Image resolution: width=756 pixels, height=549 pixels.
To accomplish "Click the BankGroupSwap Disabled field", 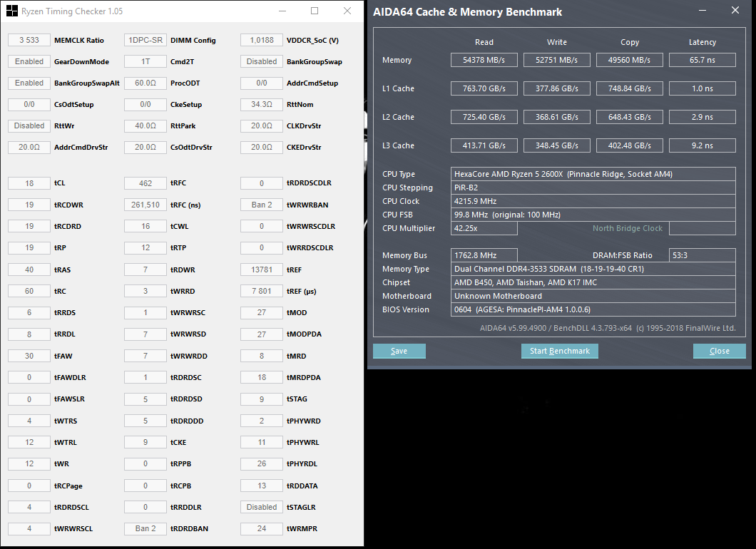I will click(x=261, y=61).
